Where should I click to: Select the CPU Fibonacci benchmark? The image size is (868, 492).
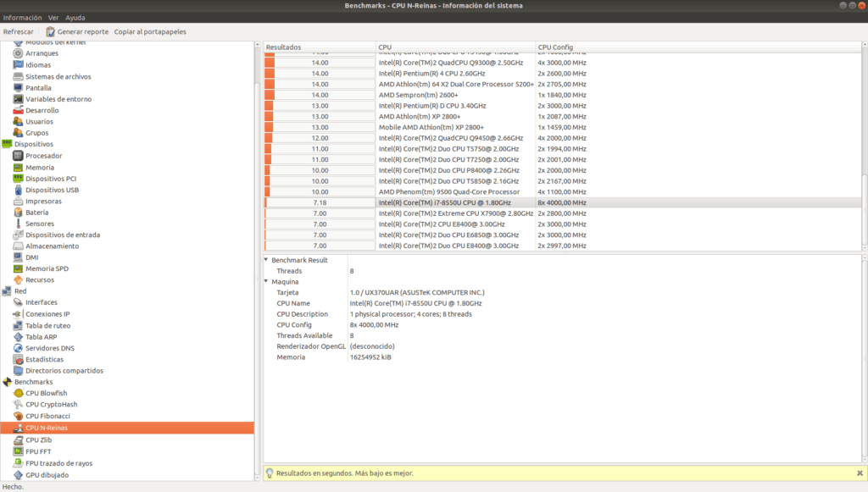pos(51,416)
